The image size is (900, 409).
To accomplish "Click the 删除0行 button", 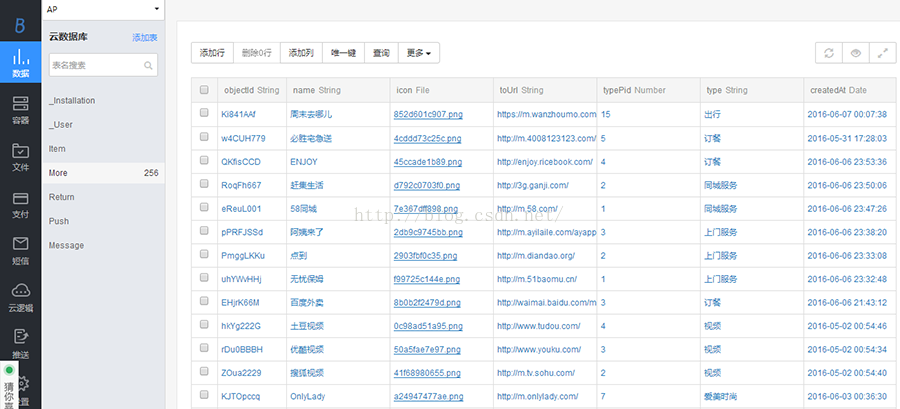I will 257,53.
